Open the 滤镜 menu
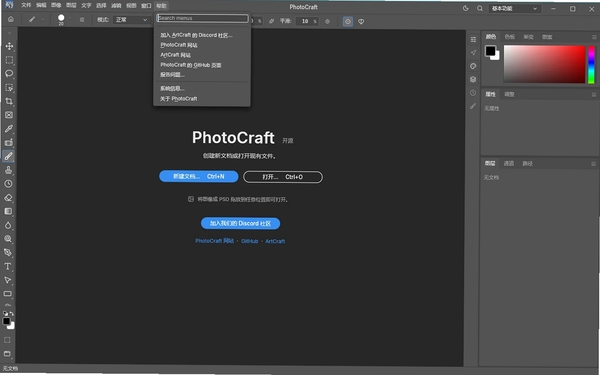This screenshot has width=600, height=375. (116, 5)
